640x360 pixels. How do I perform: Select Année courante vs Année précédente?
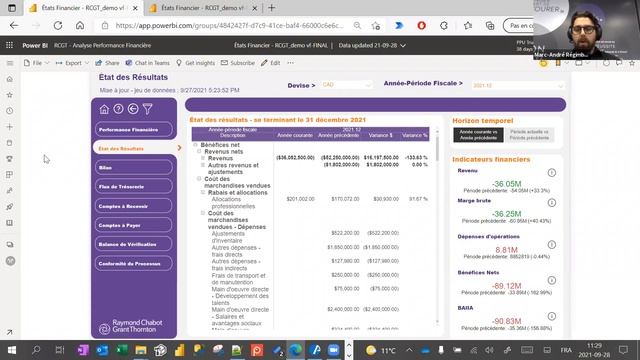[x=478, y=135]
